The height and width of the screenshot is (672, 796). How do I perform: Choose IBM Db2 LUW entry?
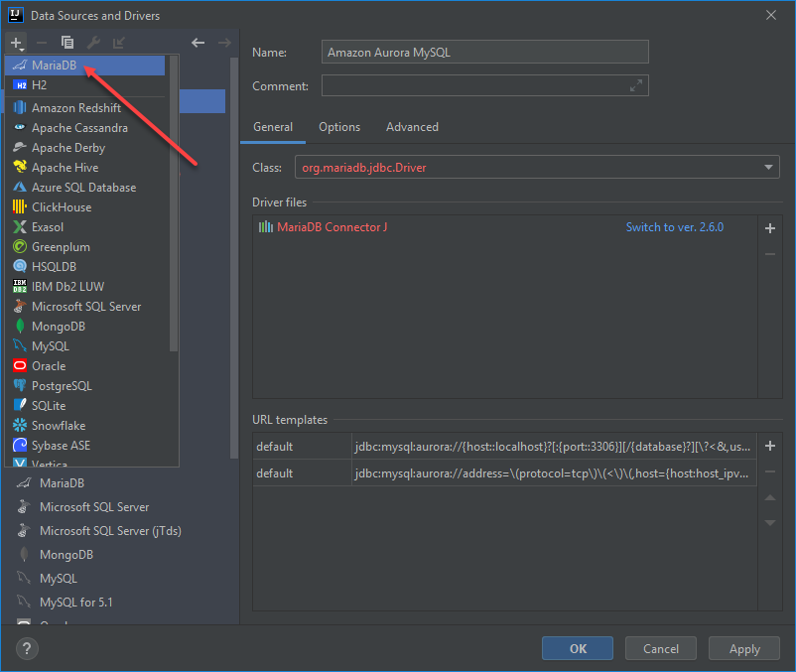pos(84,286)
